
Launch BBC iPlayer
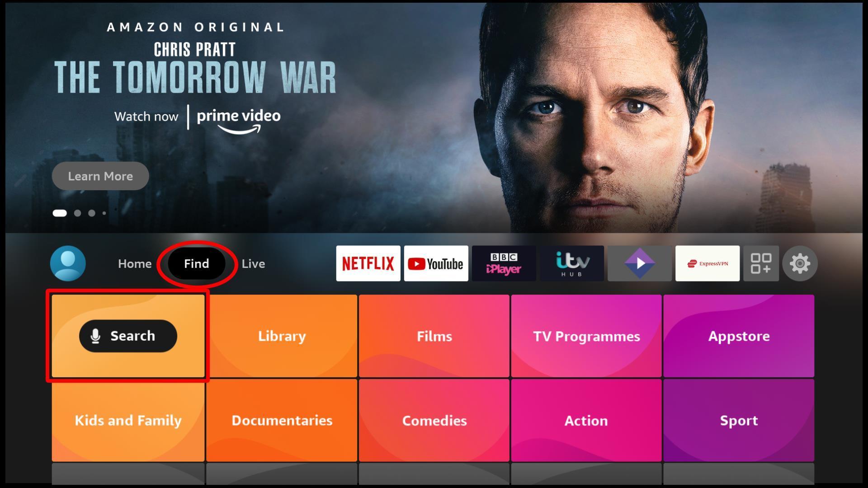[504, 263]
